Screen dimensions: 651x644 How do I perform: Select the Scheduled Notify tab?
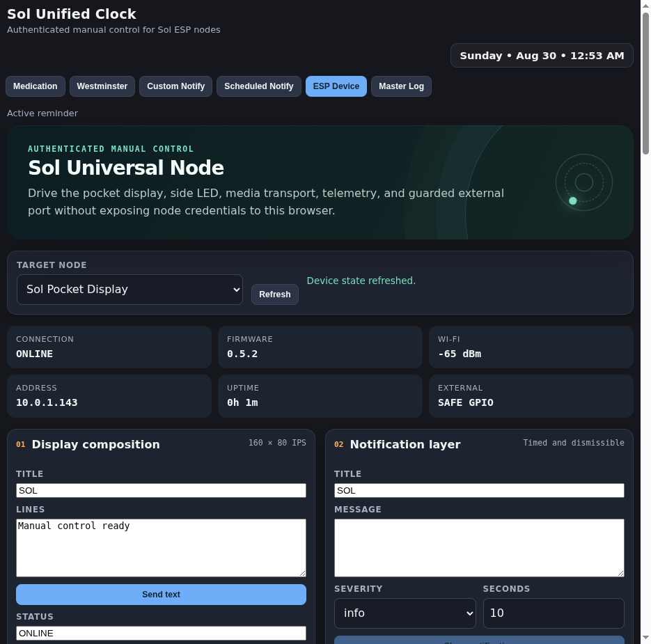(258, 86)
